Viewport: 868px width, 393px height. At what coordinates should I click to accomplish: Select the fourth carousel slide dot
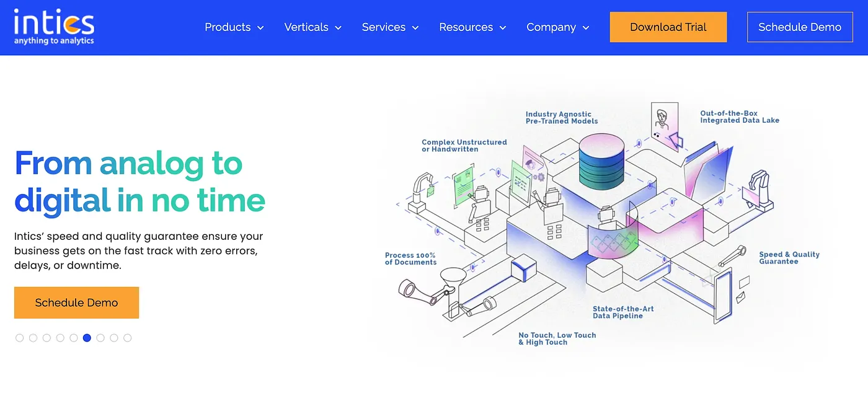(x=60, y=338)
